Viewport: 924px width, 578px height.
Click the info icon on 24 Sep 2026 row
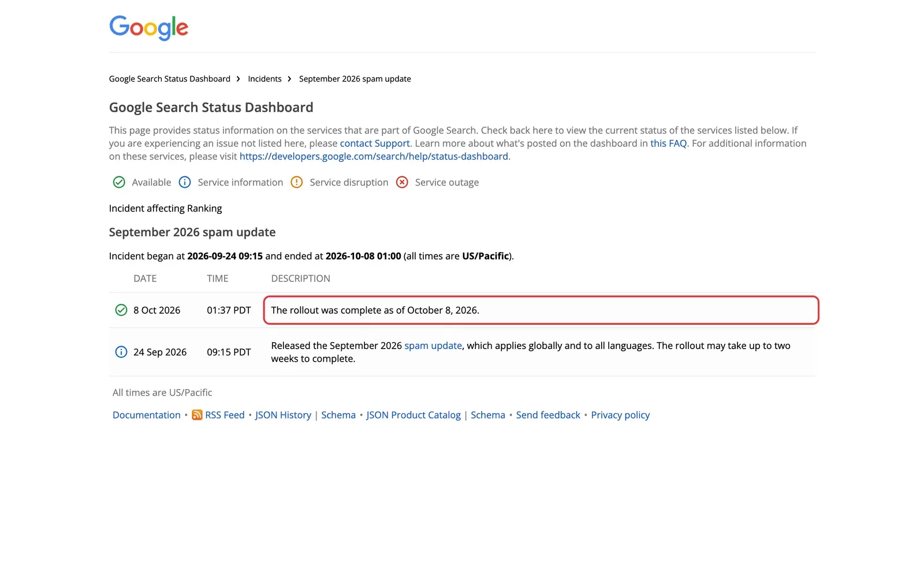click(121, 351)
